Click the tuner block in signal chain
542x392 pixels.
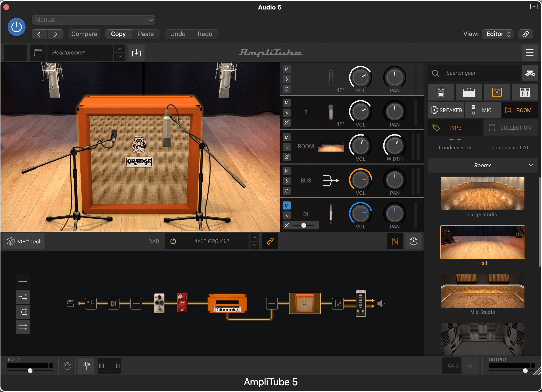(91, 304)
